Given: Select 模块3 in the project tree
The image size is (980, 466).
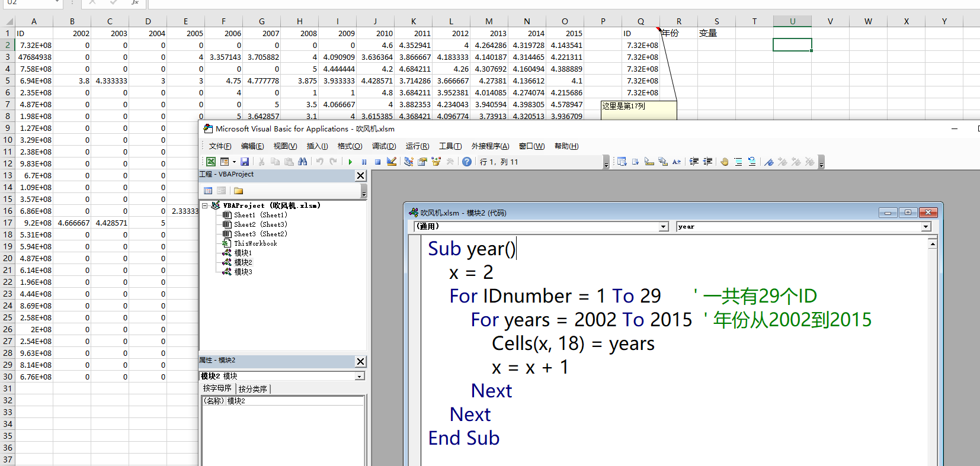Looking at the screenshot, I should (x=243, y=272).
